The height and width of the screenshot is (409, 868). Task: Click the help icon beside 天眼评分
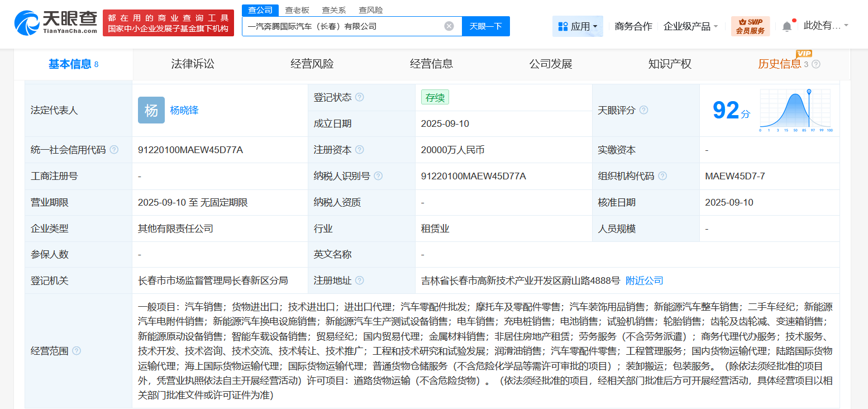[643, 110]
